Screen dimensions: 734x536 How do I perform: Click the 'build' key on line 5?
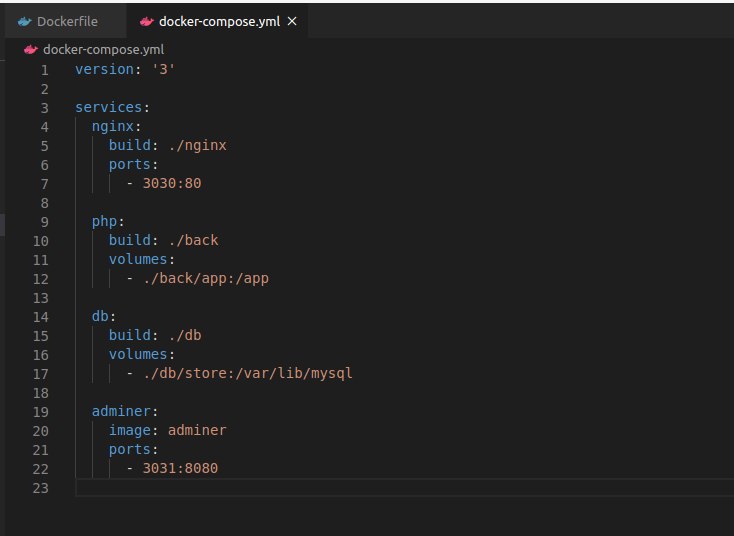(130, 145)
